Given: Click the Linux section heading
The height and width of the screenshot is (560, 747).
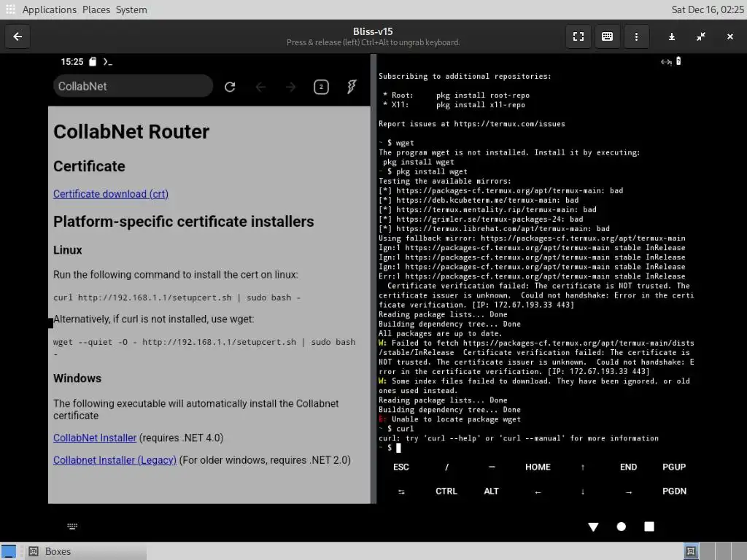Looking at the screenshot, I should coord(68,250).
